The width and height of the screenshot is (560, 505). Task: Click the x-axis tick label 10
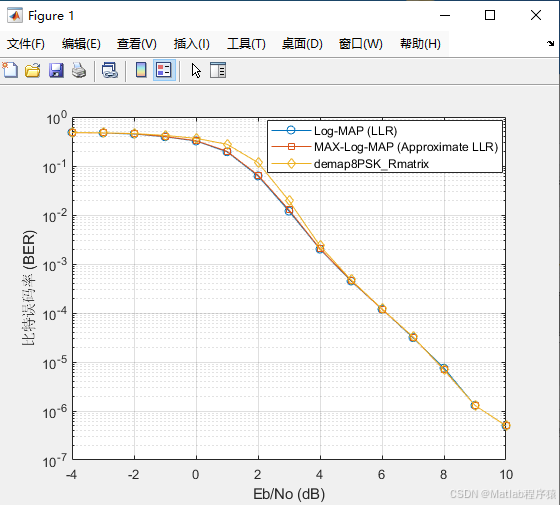coord(506,475)
